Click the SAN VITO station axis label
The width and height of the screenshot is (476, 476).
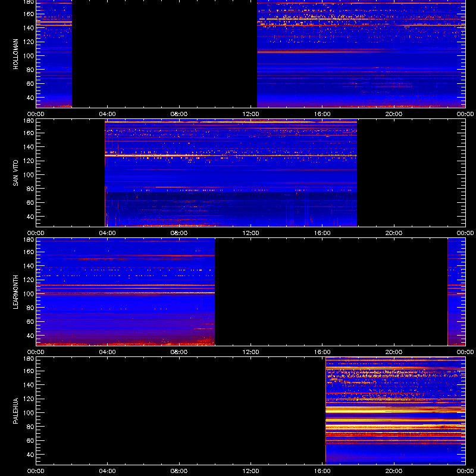15,173
